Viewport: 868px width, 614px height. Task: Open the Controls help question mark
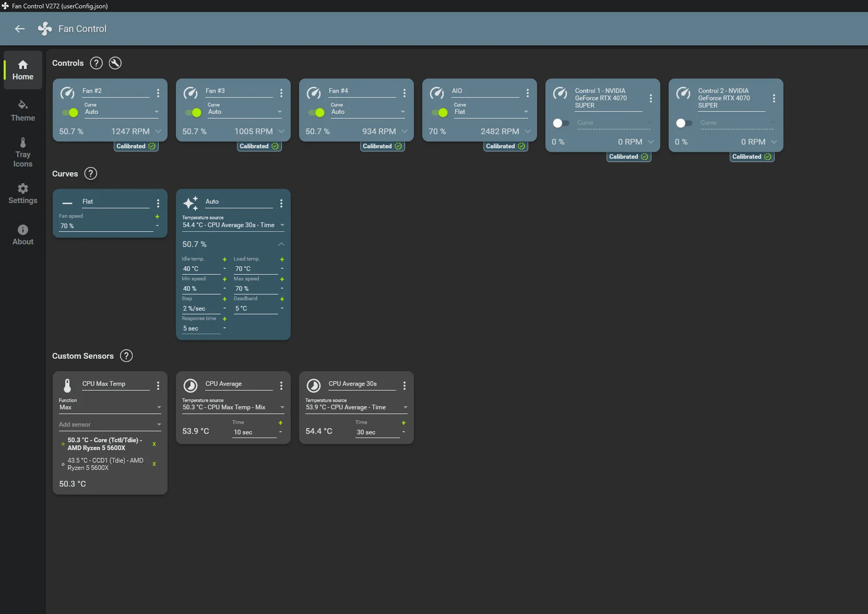(x=96, y=63)
